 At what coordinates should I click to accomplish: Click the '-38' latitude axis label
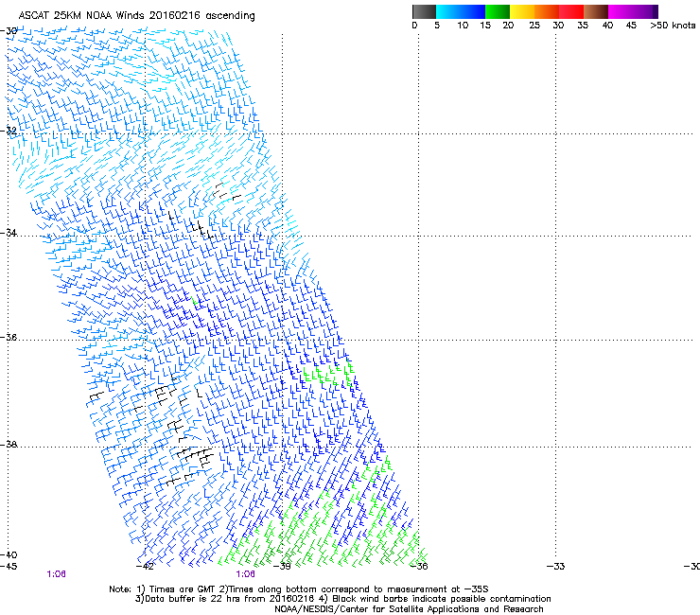[9, 445]
